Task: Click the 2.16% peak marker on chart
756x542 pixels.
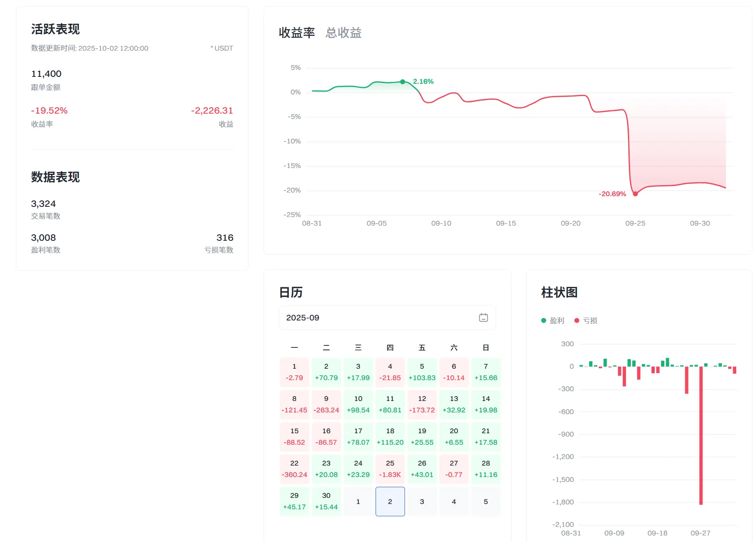Action: 403,82
